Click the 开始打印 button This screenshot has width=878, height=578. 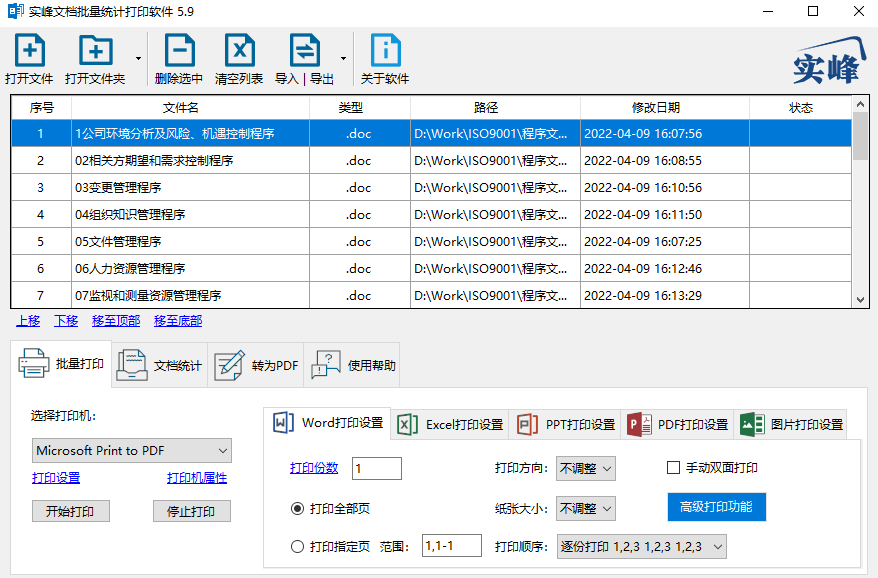click(71, 511)
